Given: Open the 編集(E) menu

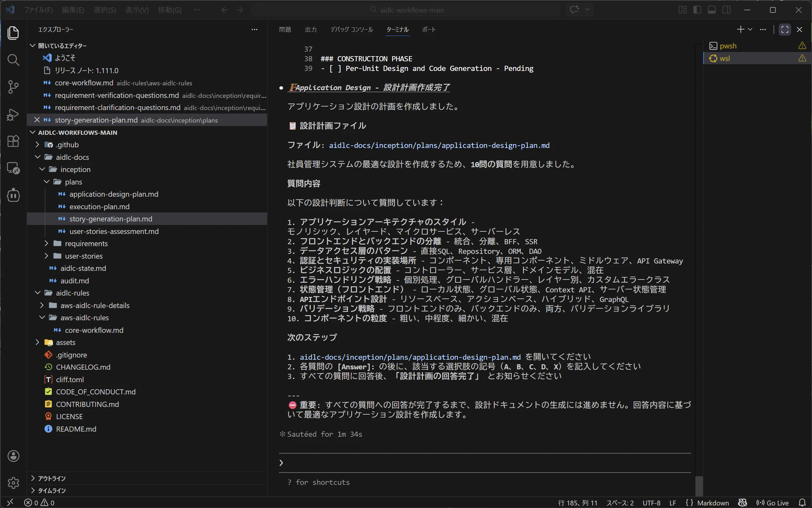Looking at the screenshot, I should (73, 10).
